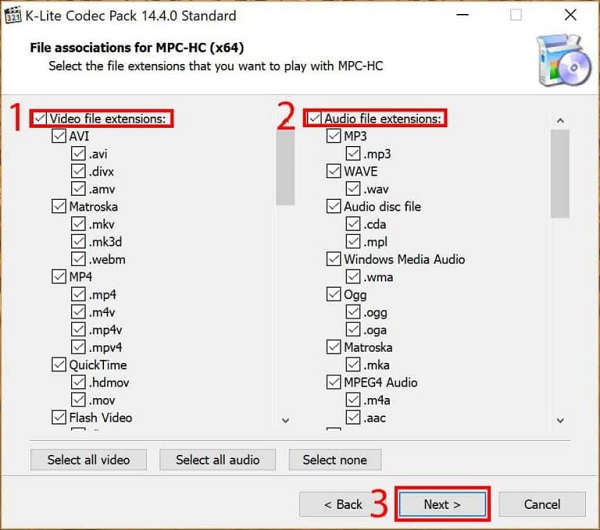
Task: Toggle the audio Matroska group checkbox
Action: (334, 347)
